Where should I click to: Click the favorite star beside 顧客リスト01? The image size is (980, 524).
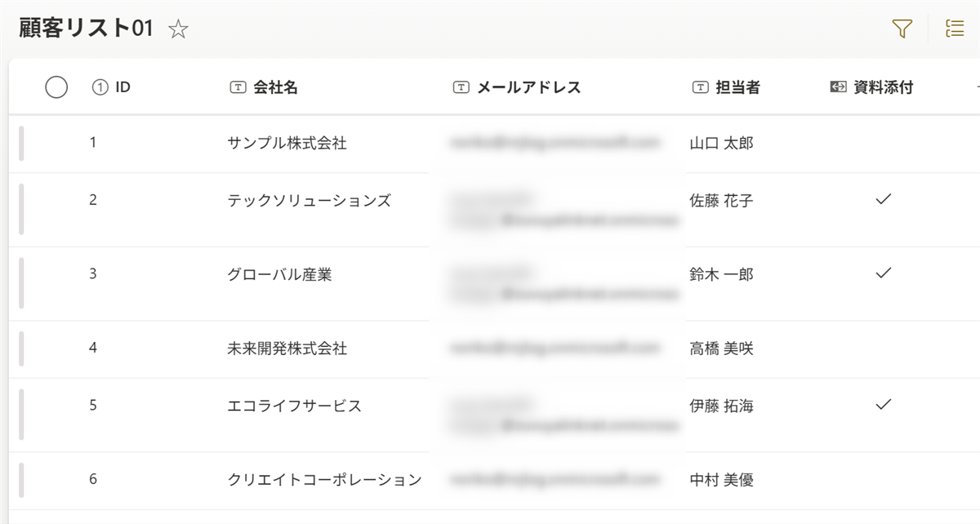click(x=178, y=29)
